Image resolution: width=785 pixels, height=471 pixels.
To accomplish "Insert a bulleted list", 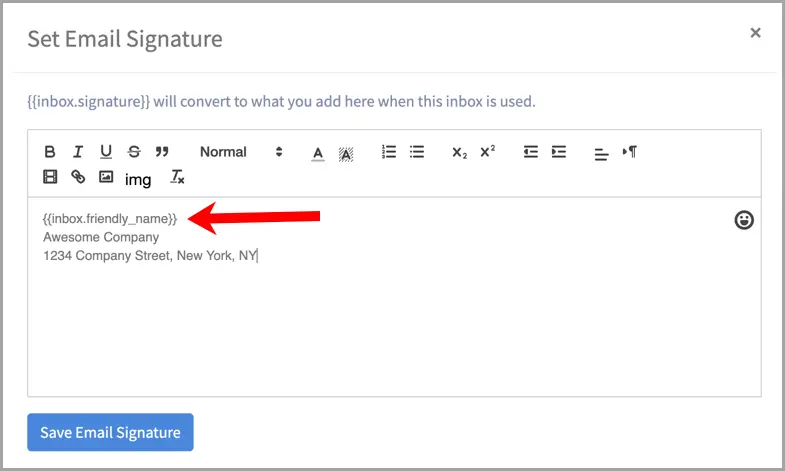I will pos(417,152).
